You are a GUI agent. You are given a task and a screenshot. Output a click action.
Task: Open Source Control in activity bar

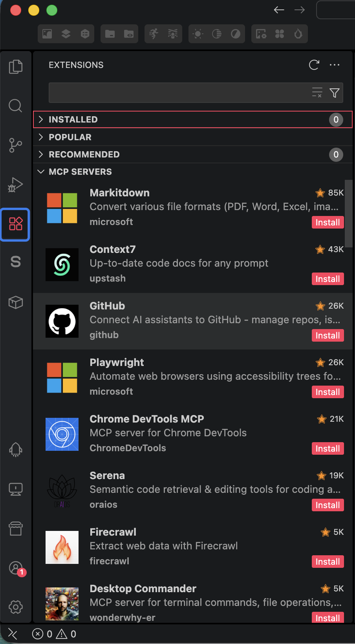(16, 145)
